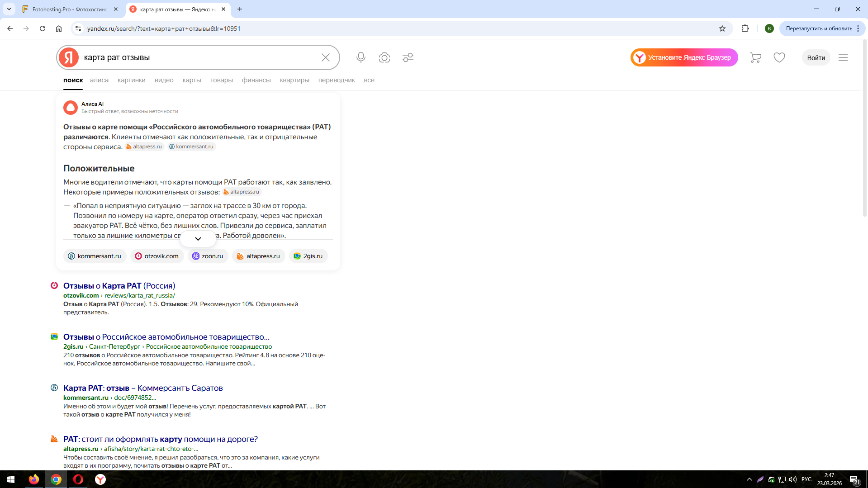868x488 pixels.
Task: Select the квартиры search tab
Action: point(294,80)
